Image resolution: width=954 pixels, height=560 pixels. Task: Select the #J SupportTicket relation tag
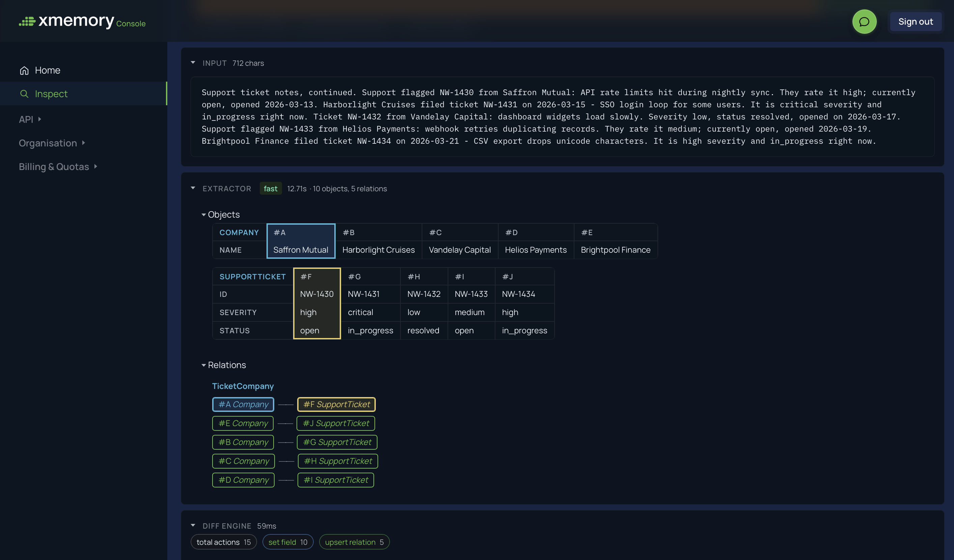pos(336,423)
